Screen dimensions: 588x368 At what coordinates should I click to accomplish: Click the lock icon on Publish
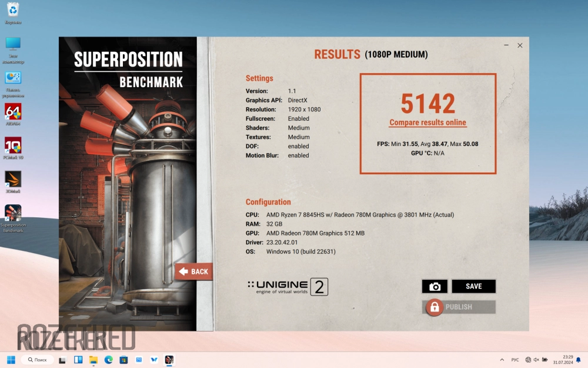coord(435,307)
